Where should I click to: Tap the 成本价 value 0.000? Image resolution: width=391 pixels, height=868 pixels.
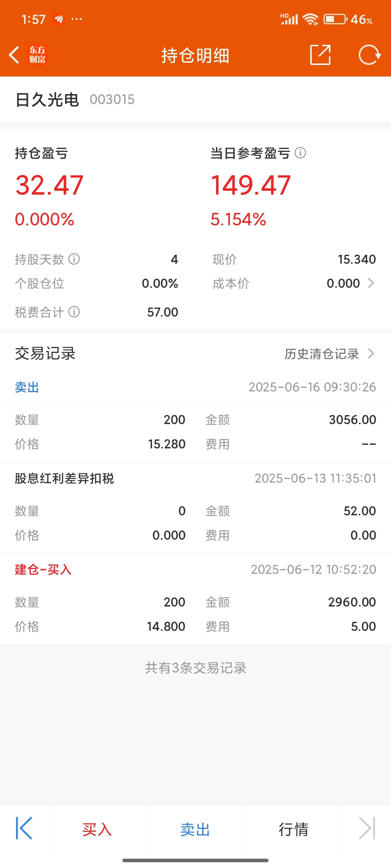[343, 283]
